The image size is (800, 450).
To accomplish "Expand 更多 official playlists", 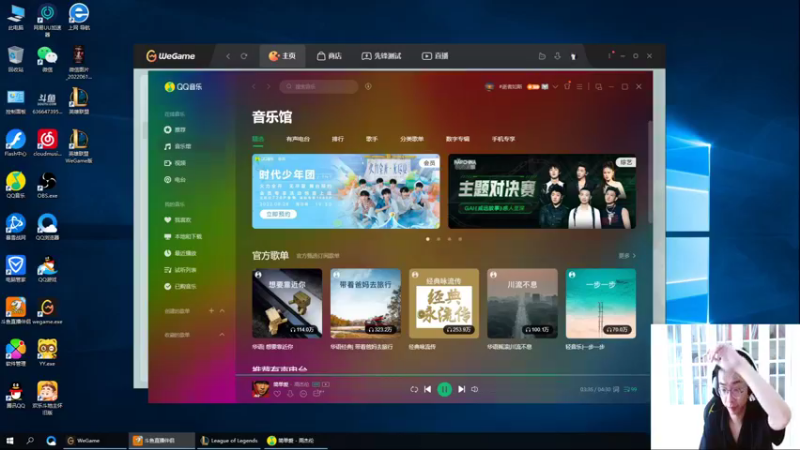I will [x=627, y=256].
